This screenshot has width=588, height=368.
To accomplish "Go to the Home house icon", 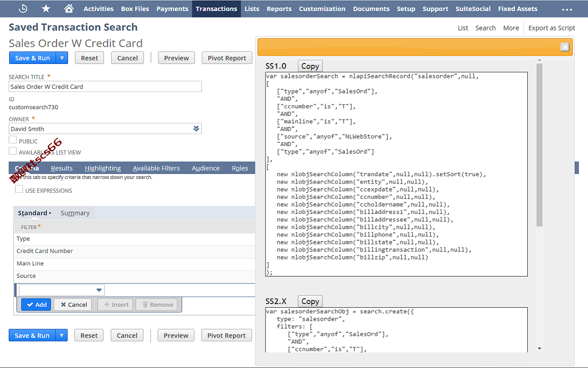I will [69, 9].
